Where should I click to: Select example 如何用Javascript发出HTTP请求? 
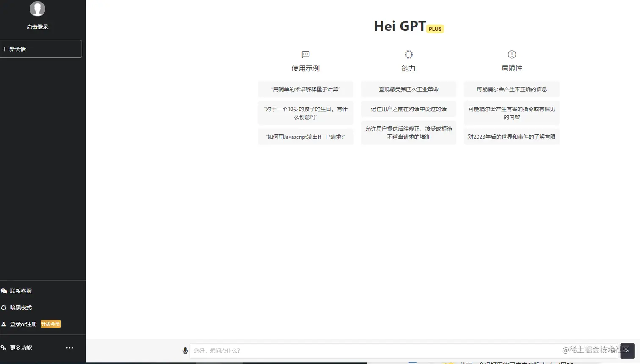(306, 137)
